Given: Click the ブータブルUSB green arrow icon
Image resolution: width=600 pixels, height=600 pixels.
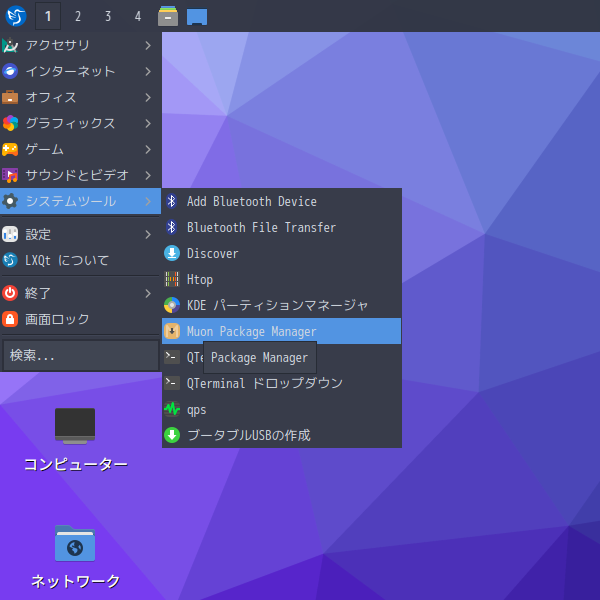Looking at the screenshot, I should pos(172,435).
